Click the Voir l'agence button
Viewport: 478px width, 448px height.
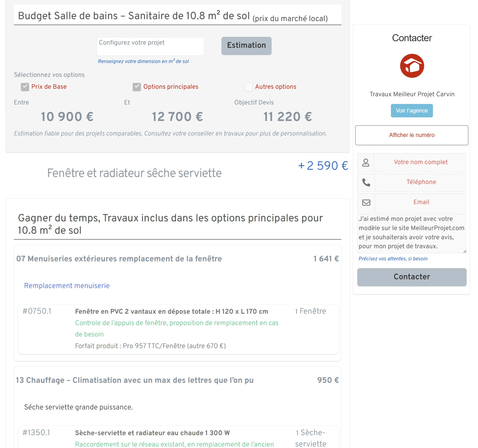pos(412,111)
